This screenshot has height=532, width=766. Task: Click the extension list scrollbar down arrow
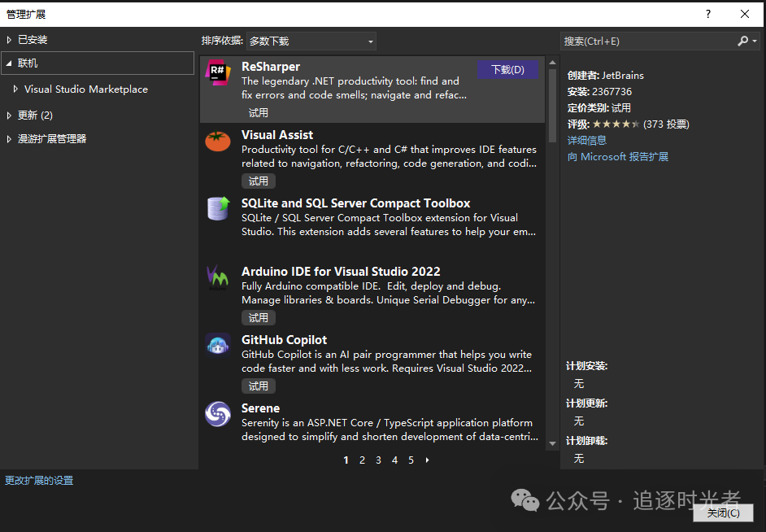(x=552, y=443)
